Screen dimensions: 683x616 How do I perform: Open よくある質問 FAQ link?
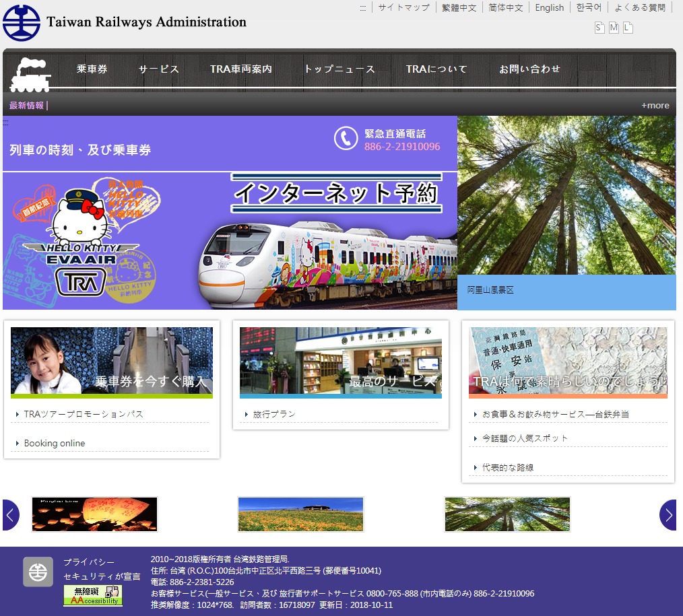click(640, 8)
